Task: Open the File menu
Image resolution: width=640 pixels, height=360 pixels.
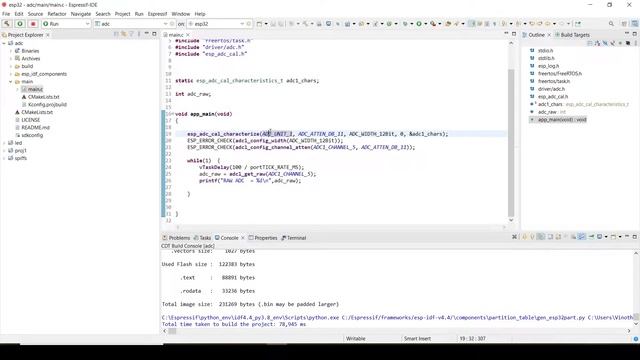Action: [6, 14]
